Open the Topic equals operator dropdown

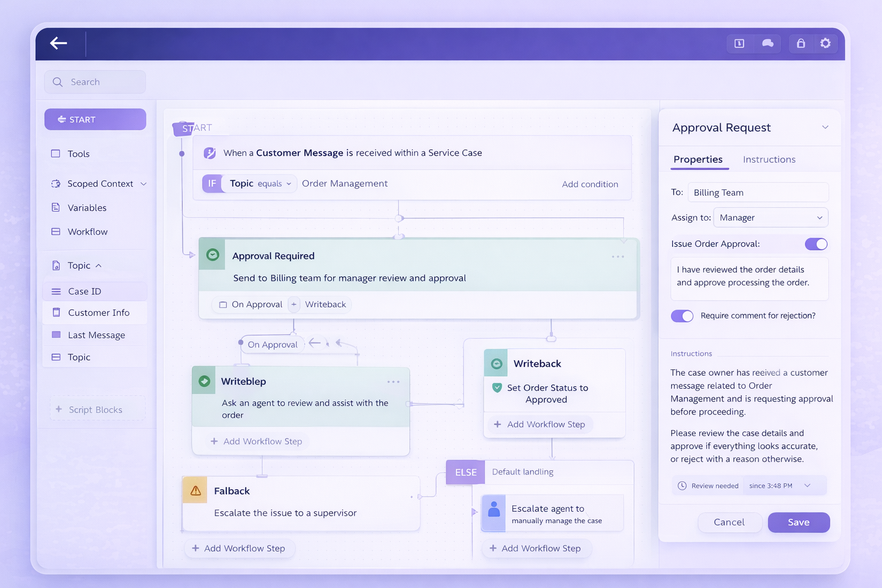274,184
